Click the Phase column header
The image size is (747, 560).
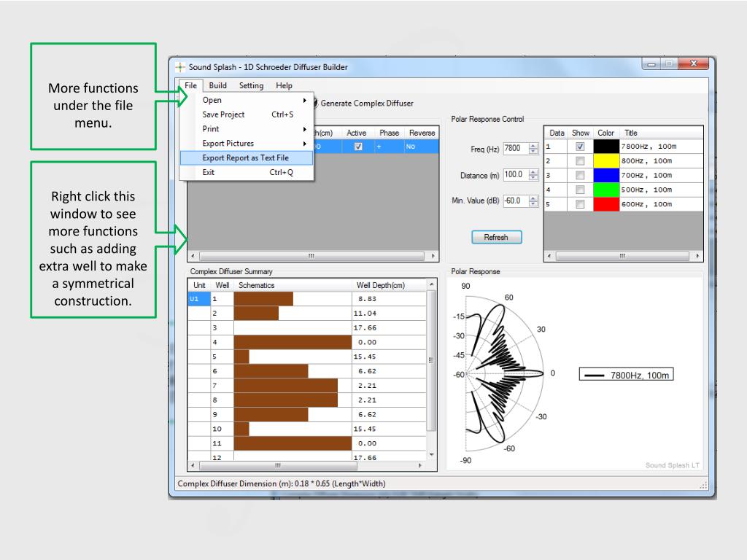389,133
